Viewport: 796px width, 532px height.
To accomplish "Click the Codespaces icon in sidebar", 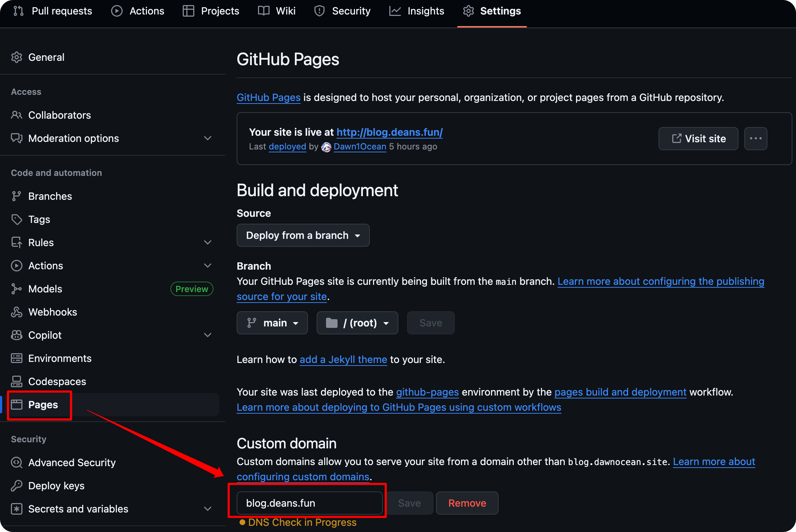I will (x=17, y=381).
